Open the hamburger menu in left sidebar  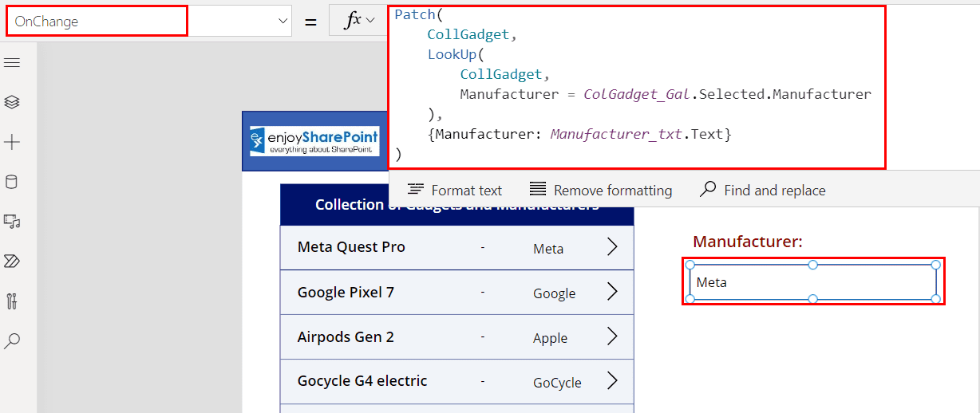[12, 63]
